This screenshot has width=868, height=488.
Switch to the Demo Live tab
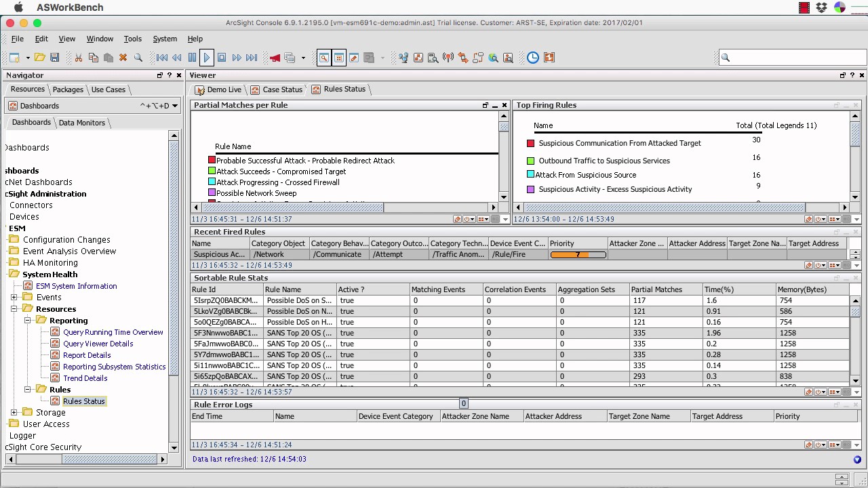218,89
